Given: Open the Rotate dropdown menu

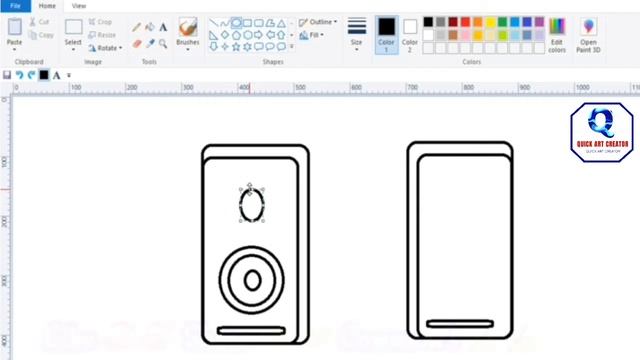Looking at the screenshot, I should (105, 48).
